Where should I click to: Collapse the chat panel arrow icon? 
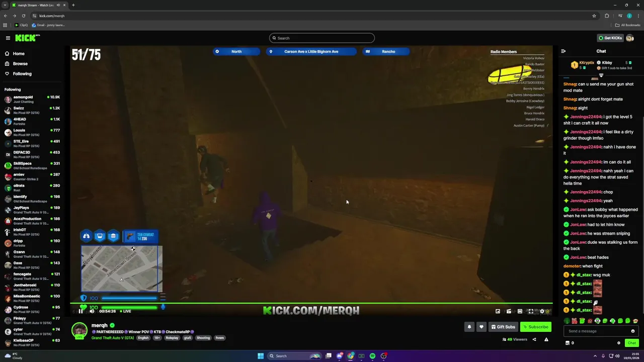[563, 51]
